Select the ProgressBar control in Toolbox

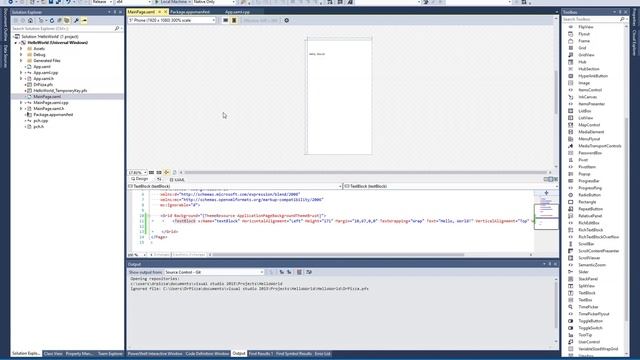589,181
